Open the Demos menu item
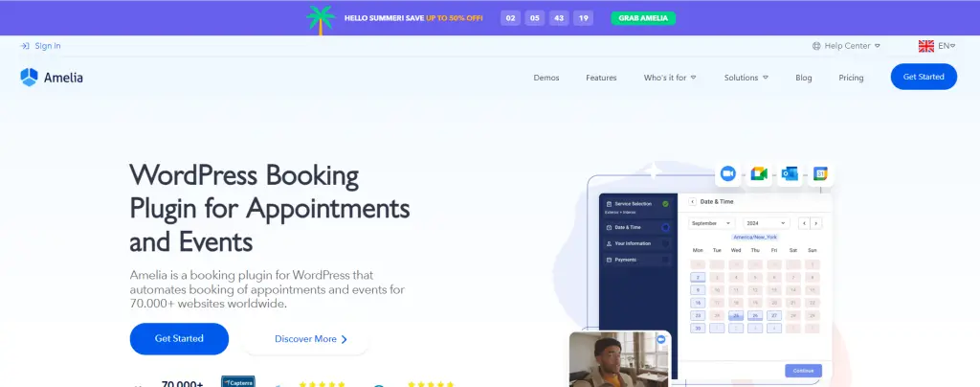The height and width of the screenshot is (387, 980). 546,78
